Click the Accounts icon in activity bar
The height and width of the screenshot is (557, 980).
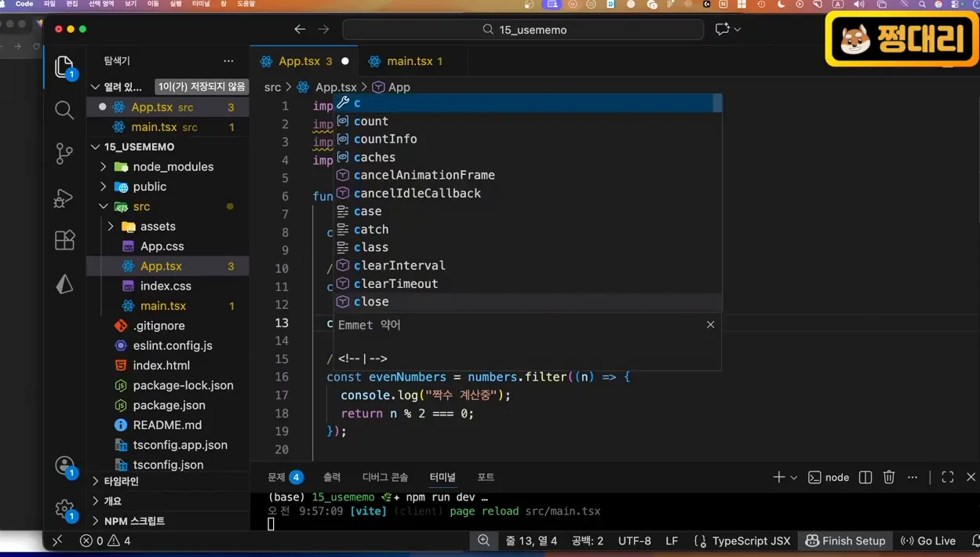coord(64,467)
